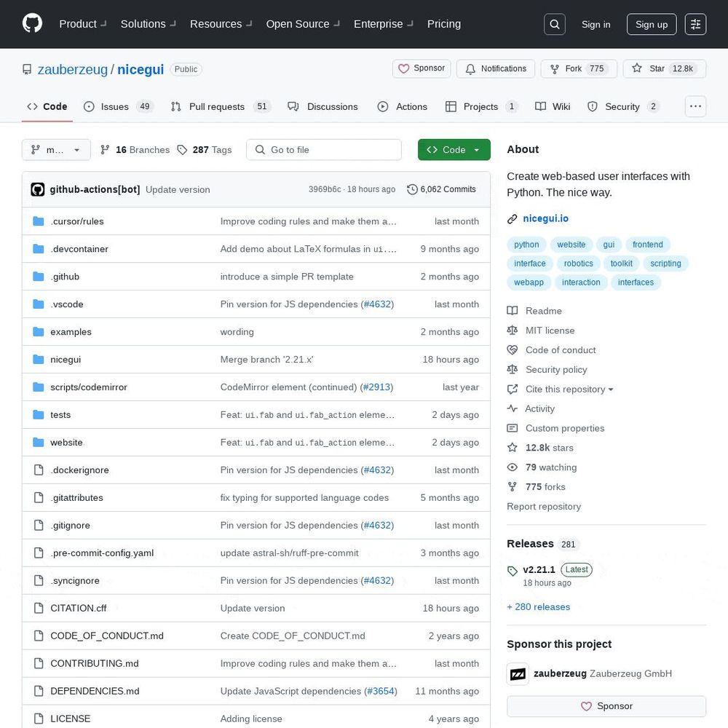Screen dimensions: 728x728
Task: Switch to the Projects tab
Action: click(482, 107)
